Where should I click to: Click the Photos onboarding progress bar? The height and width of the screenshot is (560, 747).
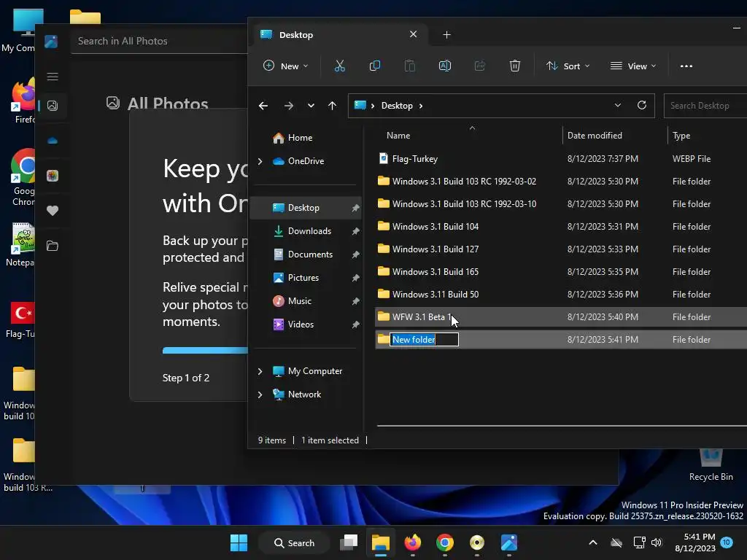205,351
